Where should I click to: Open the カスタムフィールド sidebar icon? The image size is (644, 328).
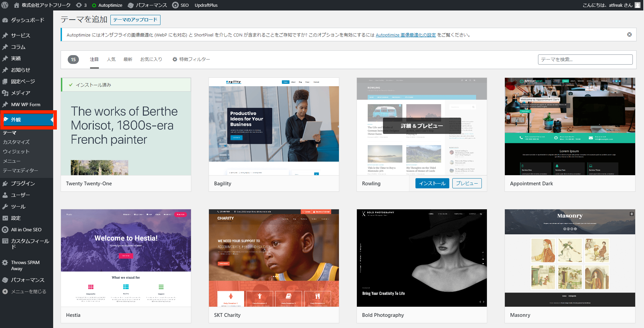coord(5,241)
